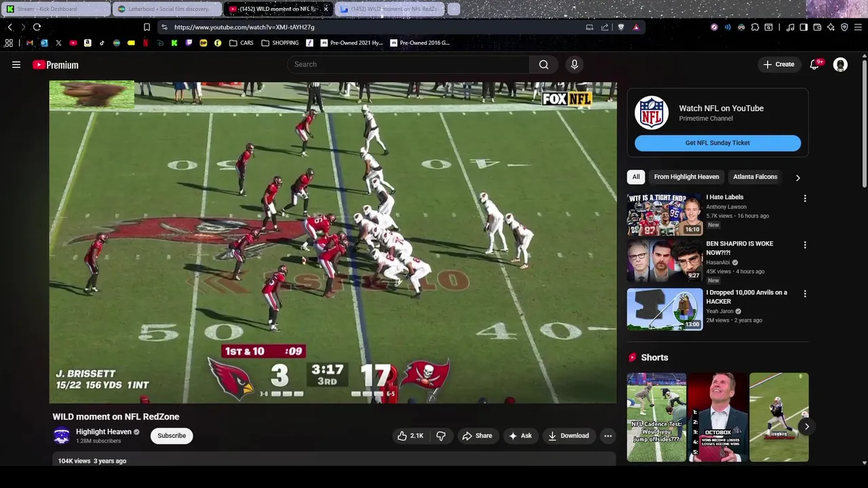Open Highlight Heaven channel name link
Screen dimensions: 868x488
click(104, 432)
